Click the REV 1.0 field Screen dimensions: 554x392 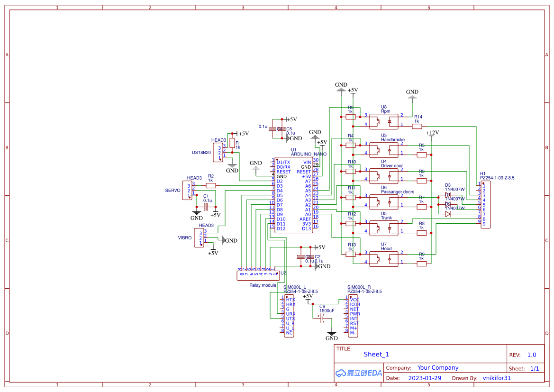tap(531, 355)
